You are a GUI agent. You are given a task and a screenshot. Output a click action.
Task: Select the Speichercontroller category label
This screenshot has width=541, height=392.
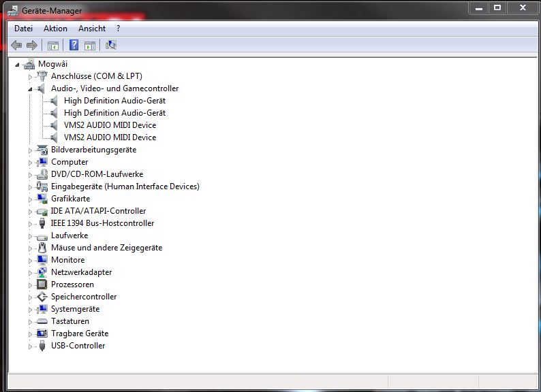(84, 297)
